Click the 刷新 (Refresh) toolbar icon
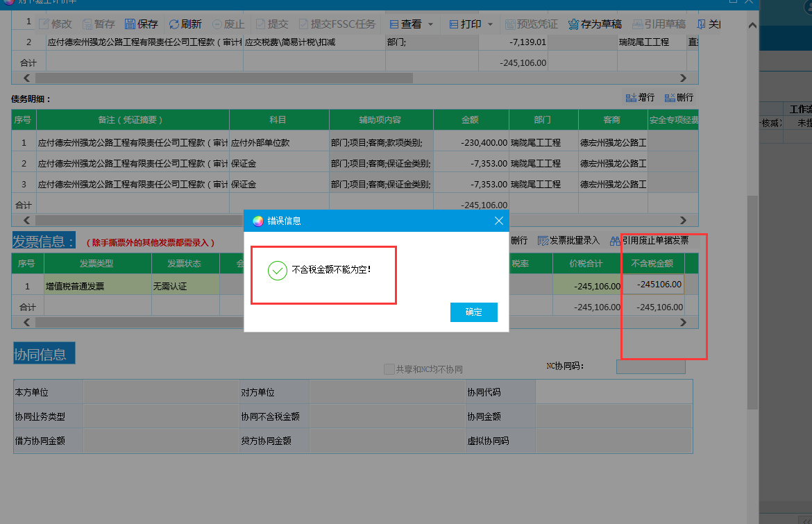This screenshot has width=812, height=524. (174, 24)
